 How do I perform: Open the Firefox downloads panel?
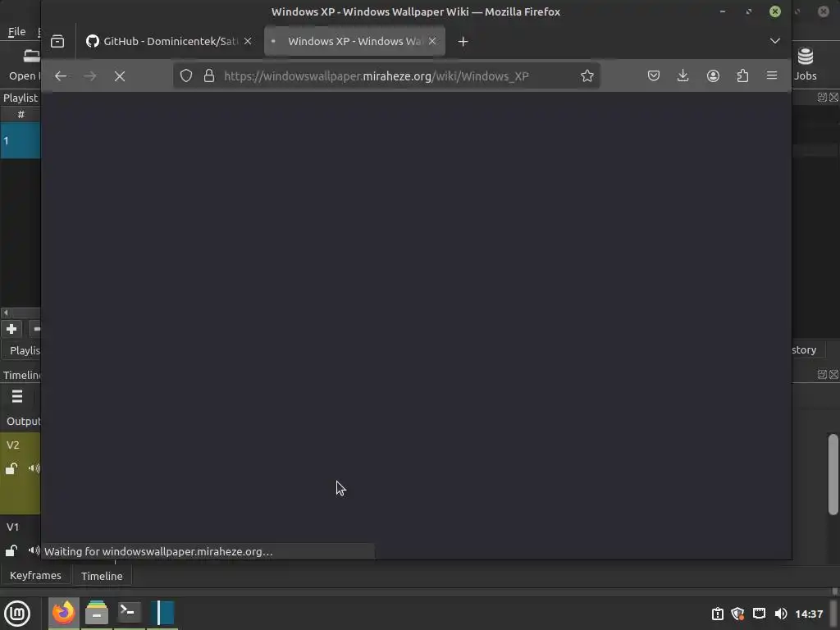pos(683,76)
